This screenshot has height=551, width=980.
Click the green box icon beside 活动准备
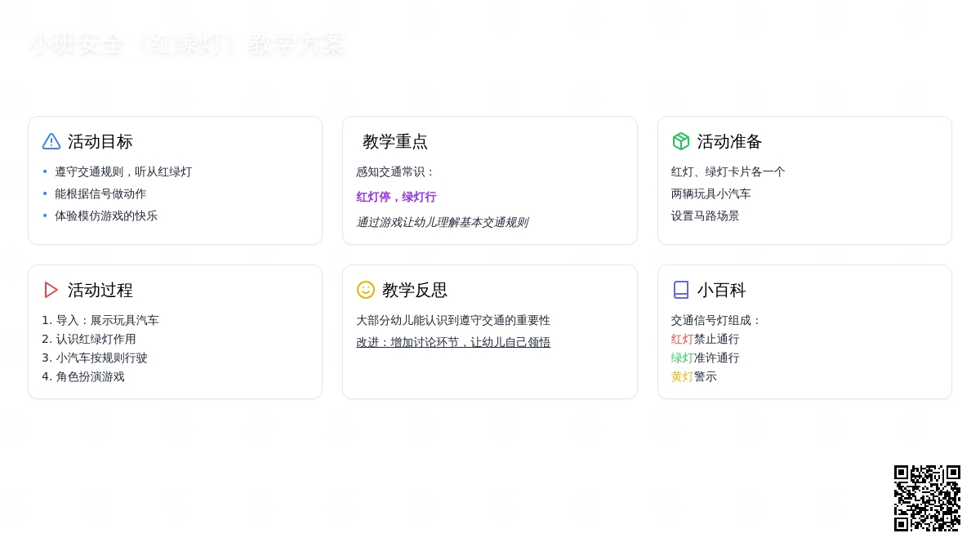680,141
